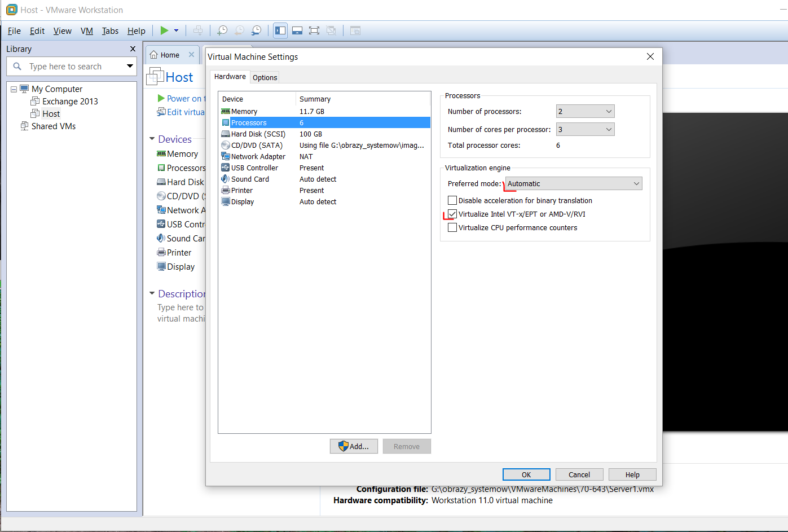Click the console view toolbar icon
788x532 pixels.
click(355, 30)
